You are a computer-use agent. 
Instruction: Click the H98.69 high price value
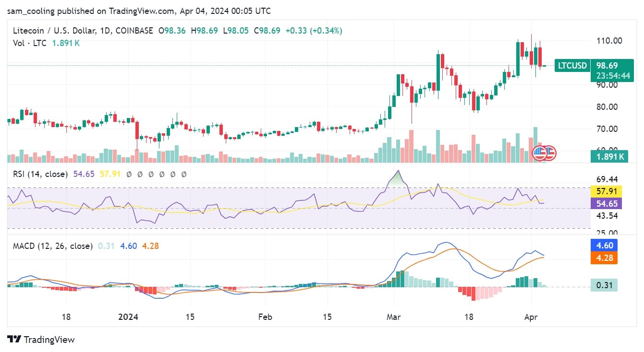(x=204, y=31)
